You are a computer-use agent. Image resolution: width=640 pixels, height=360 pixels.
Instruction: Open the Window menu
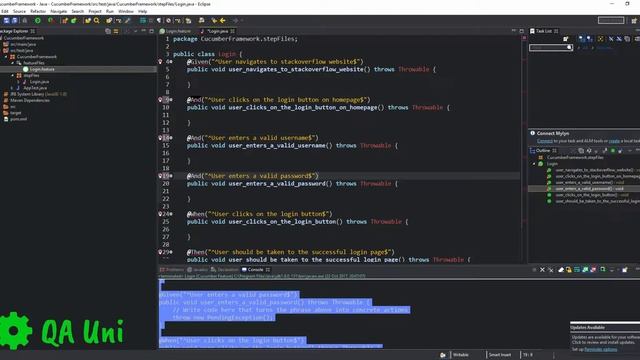[x=126, y=11]
